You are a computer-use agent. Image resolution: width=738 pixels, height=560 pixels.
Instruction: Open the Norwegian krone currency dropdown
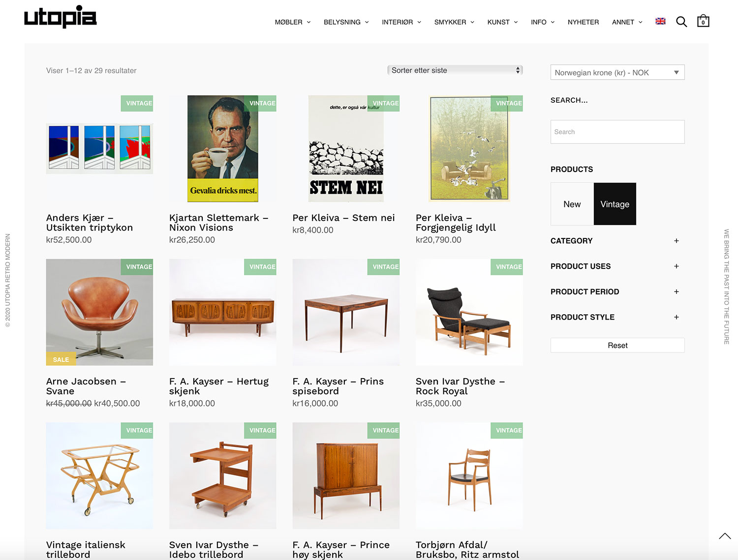click(617, 72)
